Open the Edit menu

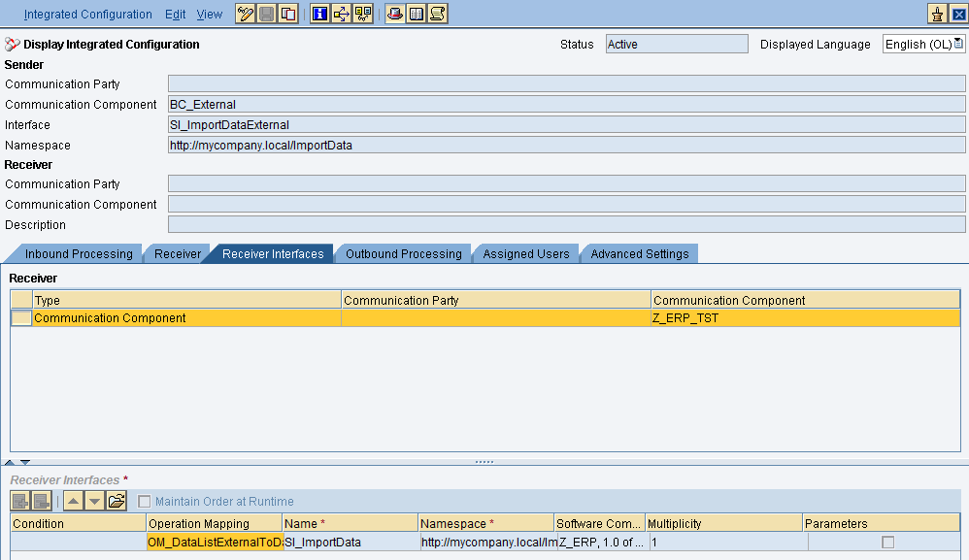coord(175,15)
